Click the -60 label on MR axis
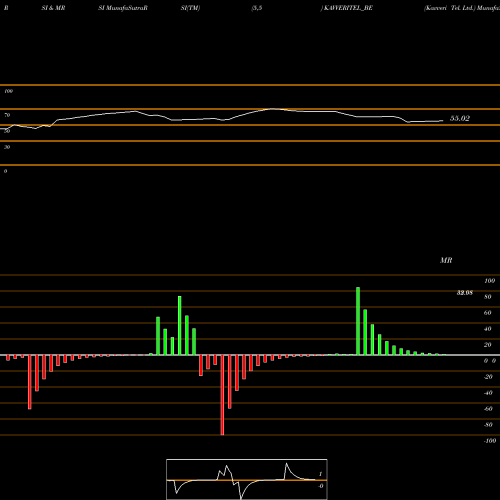Screen dimensions: 500x500 click(488, 409)
